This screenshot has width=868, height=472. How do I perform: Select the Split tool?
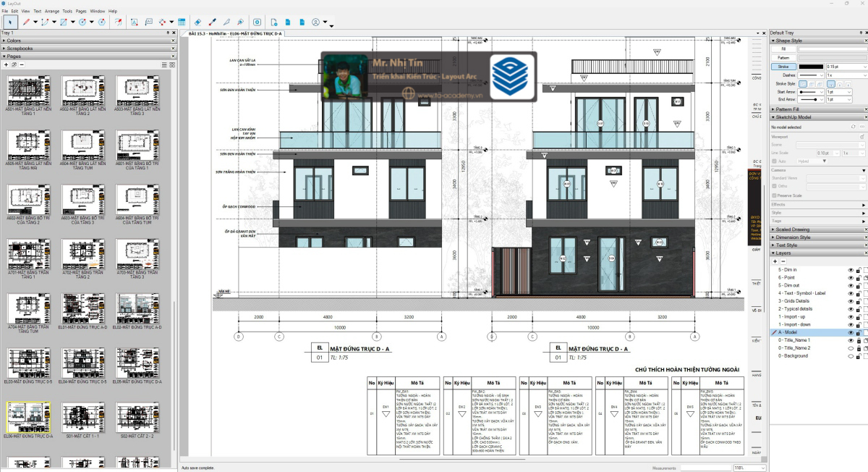[x=226, y=22]
